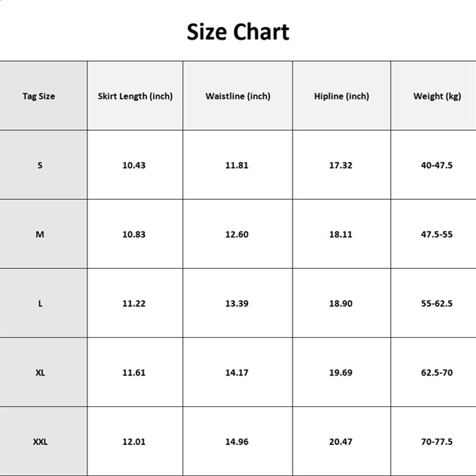The width and height of the screenshot is (476, 476).
Task: Click the Hipline (inch) header cell
Action: coord(341,96)
